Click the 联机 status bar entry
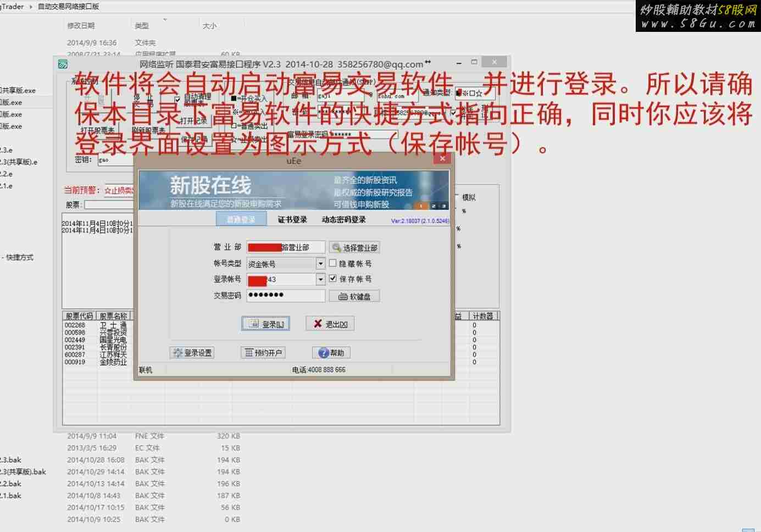Viewport: 761px width, 532px height. point(146,370)
